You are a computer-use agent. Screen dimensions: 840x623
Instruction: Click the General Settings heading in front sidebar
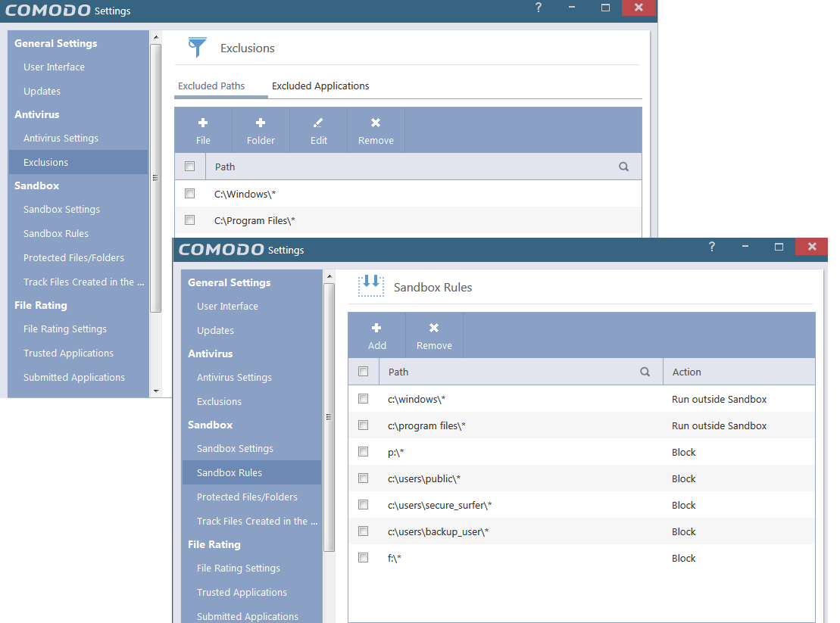pyautogui.click(x=230, y=282)
